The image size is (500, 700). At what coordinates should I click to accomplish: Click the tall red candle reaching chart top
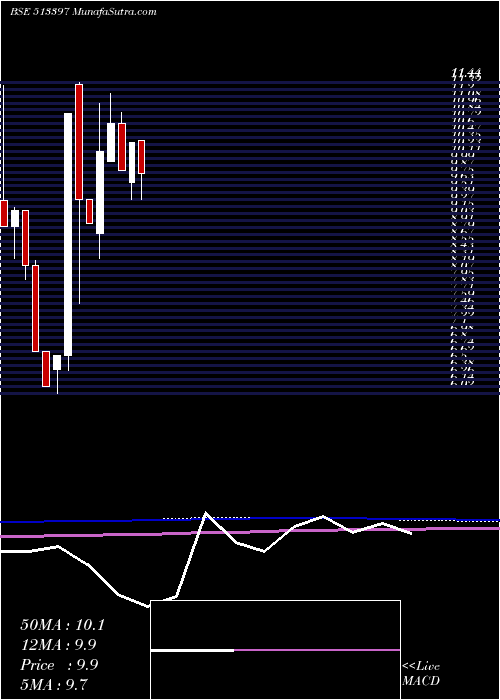pos(79,142)
